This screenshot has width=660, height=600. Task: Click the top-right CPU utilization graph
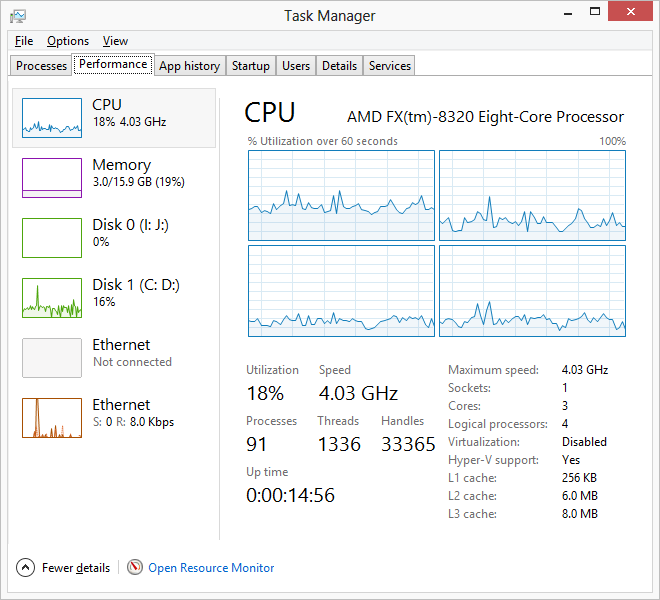tap(532, 195)
